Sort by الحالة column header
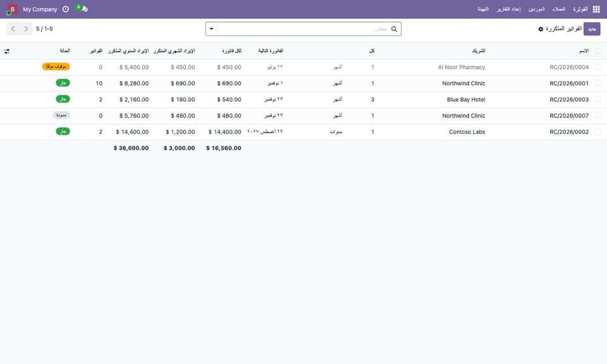Screen dimensions: 607x364 click(x=64, y=51)
